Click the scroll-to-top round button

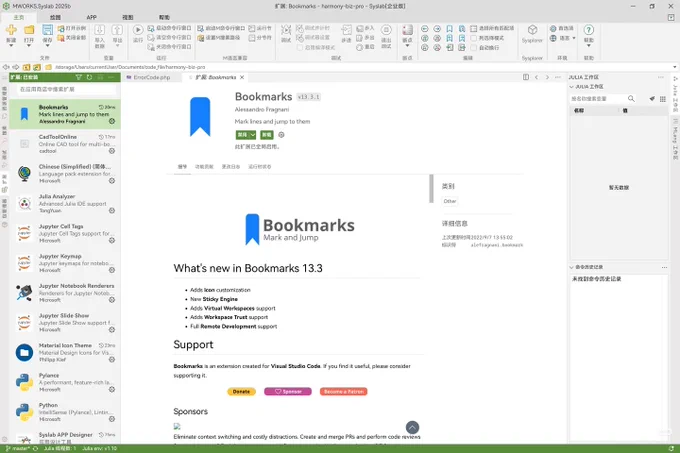click(x=412, y=427)
